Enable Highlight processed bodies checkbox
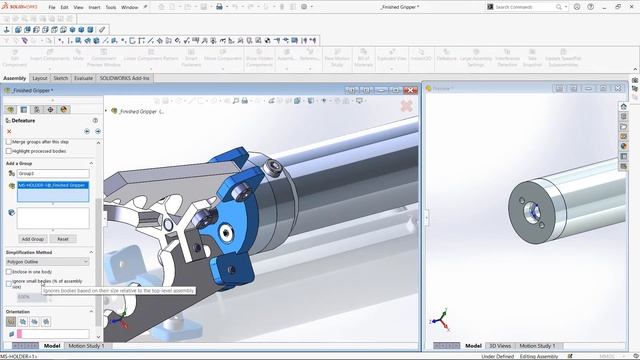 [9, 151]
